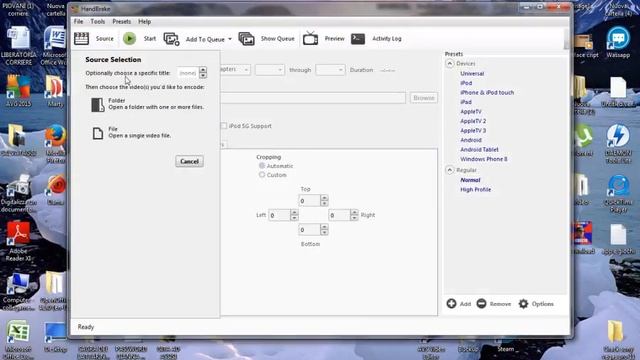Open the HandBrake File menu
The image size is (640, 360).
point(78,22)
